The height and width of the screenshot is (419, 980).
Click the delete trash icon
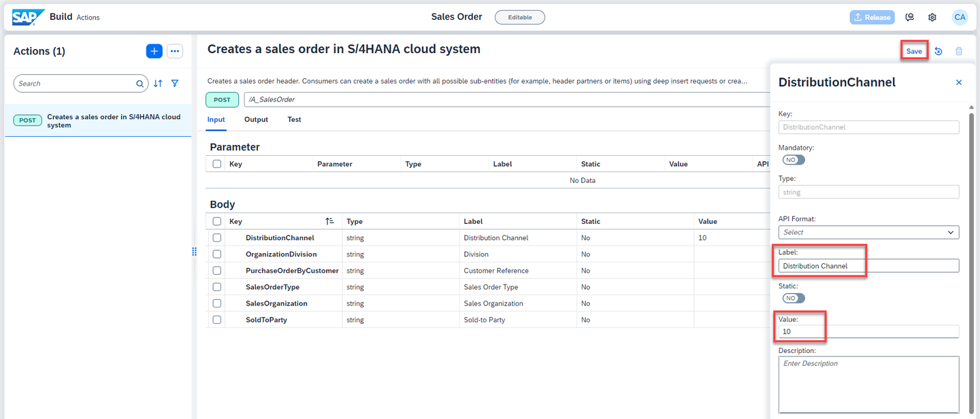click(x=959, y=51)
